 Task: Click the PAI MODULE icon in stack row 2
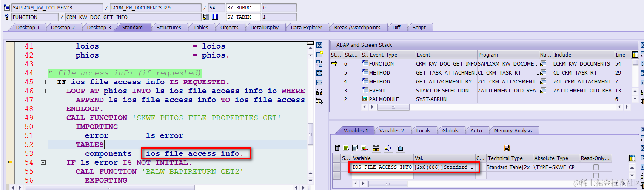click(x=365, y=99)
